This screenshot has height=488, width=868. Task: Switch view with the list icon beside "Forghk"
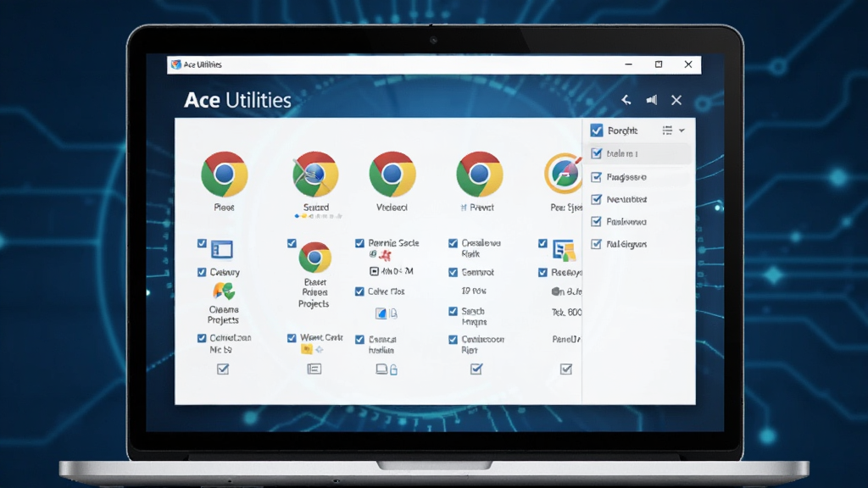point(667,130)
